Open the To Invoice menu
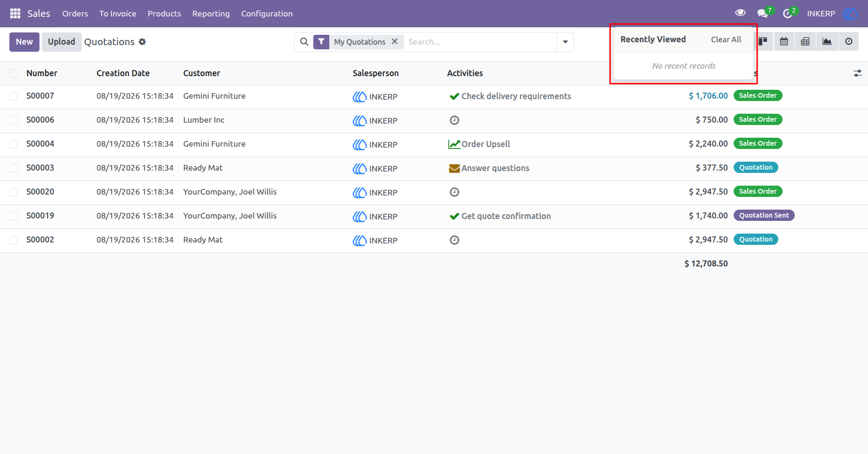The height and width of the screenshot is (454, 868). (x=118, y=14)
